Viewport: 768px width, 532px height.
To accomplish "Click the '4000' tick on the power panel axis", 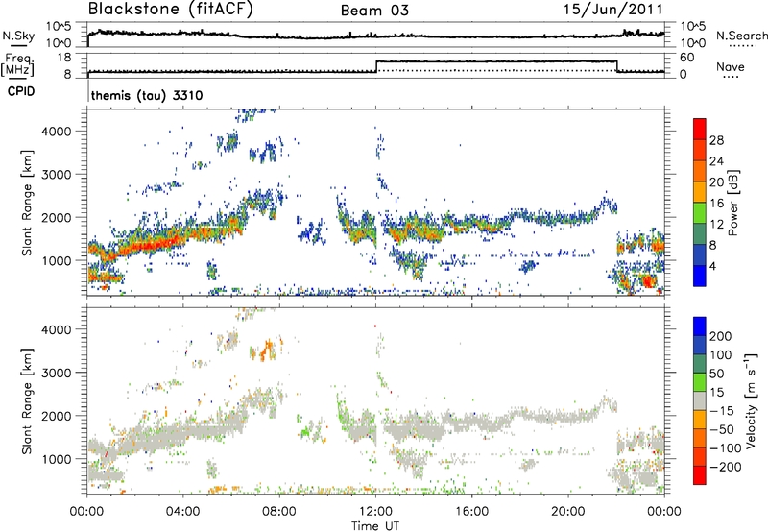I will [x=56, y=132].
